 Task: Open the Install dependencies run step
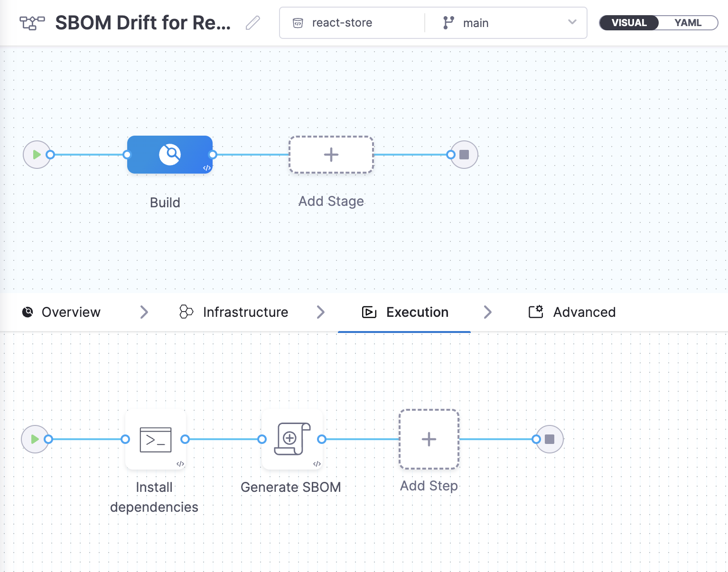(156, 440)
